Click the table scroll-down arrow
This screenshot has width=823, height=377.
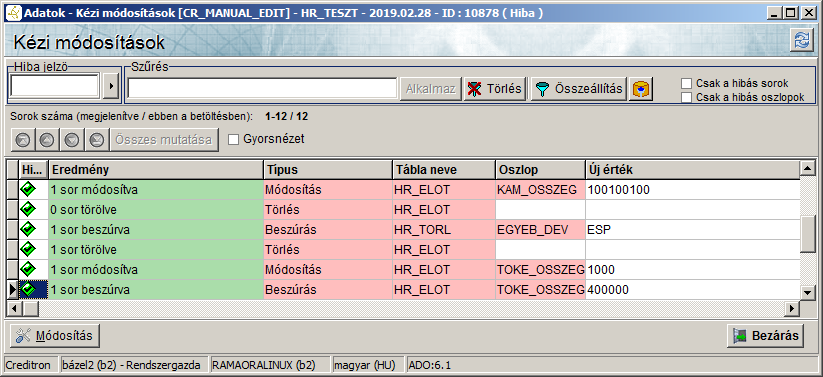[807, 292]
